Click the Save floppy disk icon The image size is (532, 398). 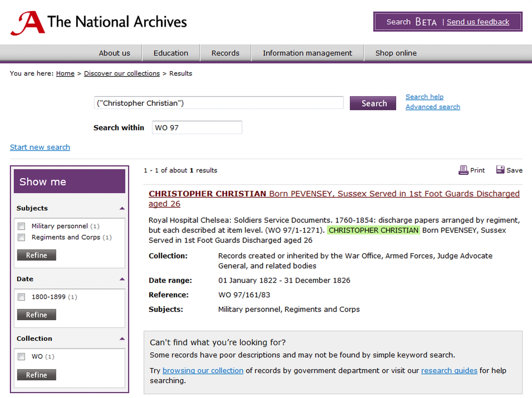point(500,169)
